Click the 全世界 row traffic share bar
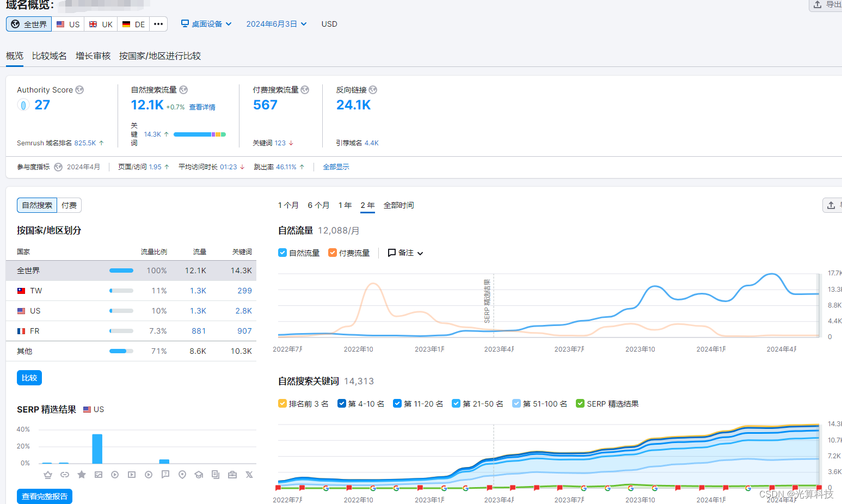 121,271
